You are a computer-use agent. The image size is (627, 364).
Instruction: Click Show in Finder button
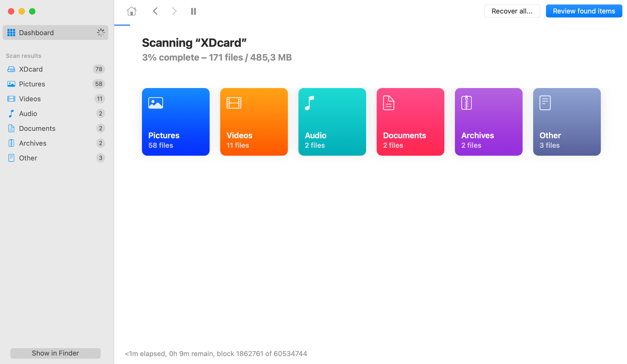click(55, 353)
